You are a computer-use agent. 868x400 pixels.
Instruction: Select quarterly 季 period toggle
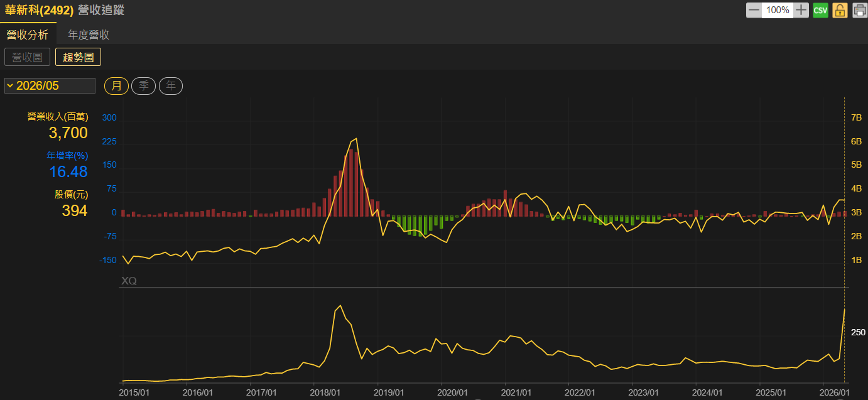(144, 86)
